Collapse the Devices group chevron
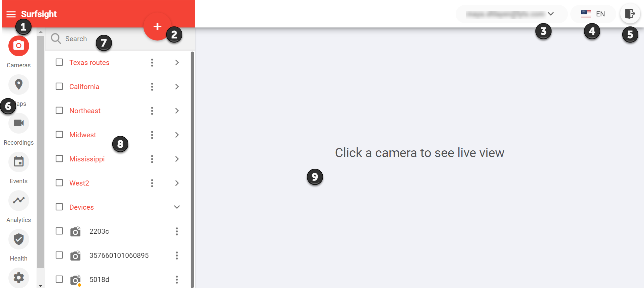644x288 pixels. pos(177,207)
